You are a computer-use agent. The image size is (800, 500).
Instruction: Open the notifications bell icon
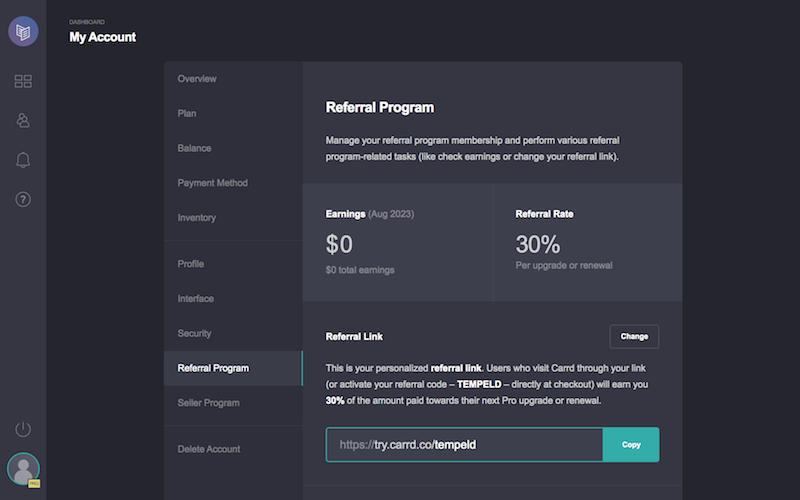23,160
